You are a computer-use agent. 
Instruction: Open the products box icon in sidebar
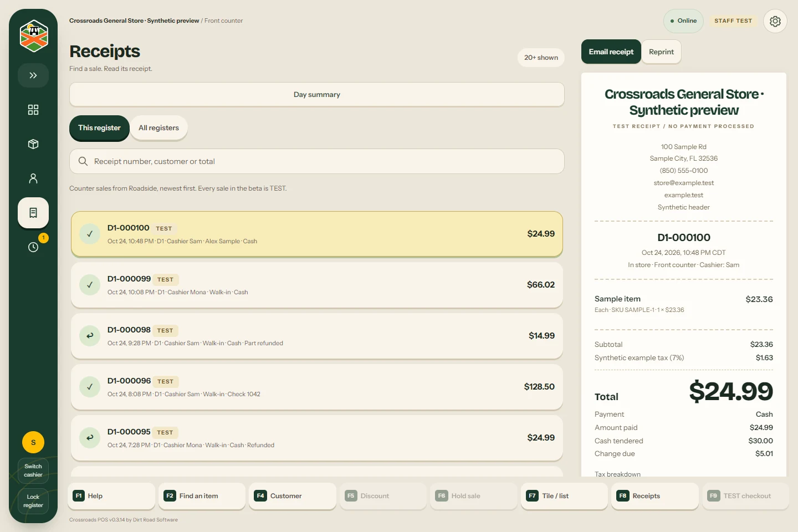point(33,144)
